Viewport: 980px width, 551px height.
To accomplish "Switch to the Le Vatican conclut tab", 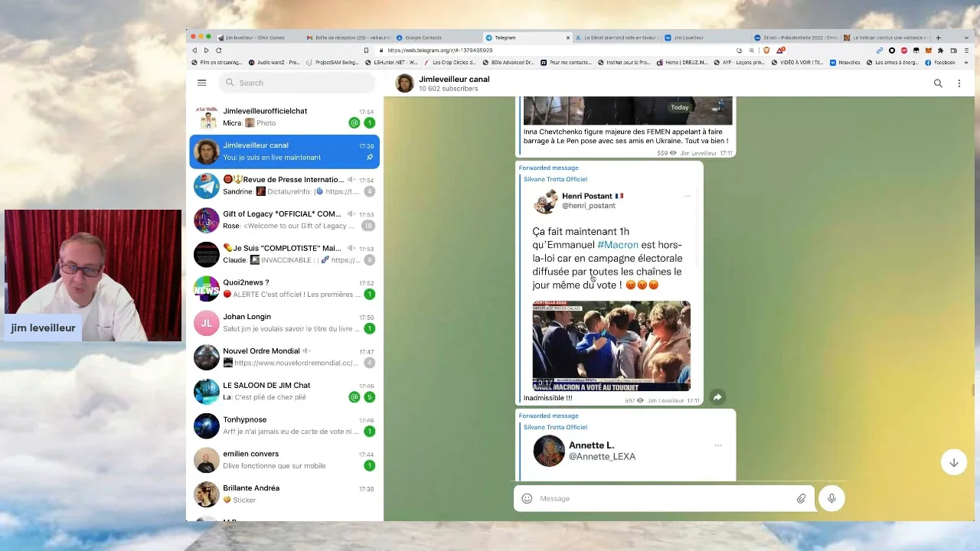I will 886,37.
